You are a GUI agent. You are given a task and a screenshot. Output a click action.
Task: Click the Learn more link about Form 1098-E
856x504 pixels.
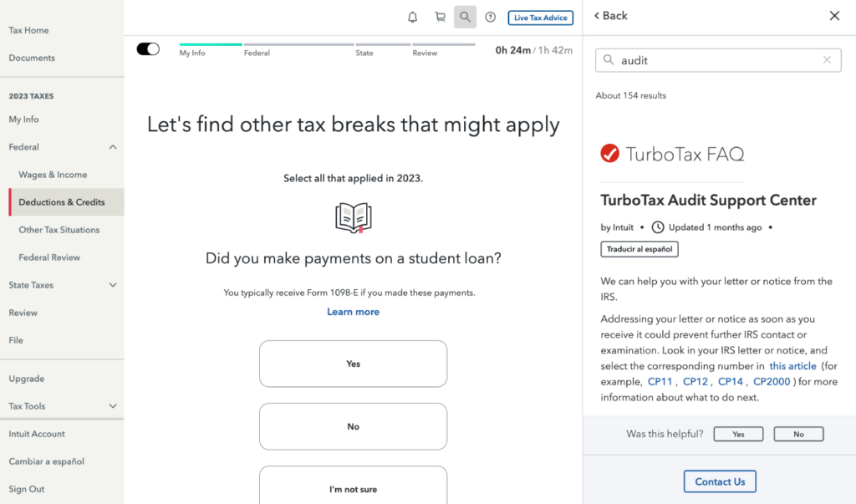click(x=353, y=312)
